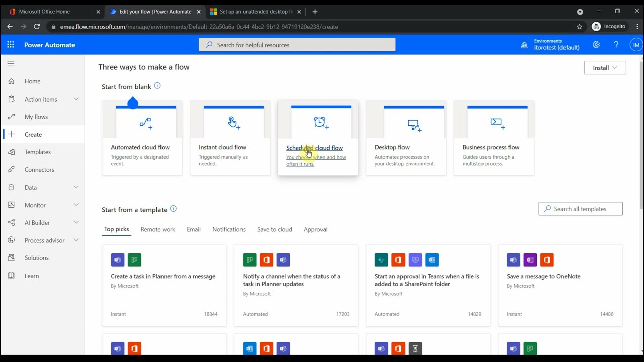Select the Save to cloud tab
This screenshot has width=644, height=362.
[275, 229]
